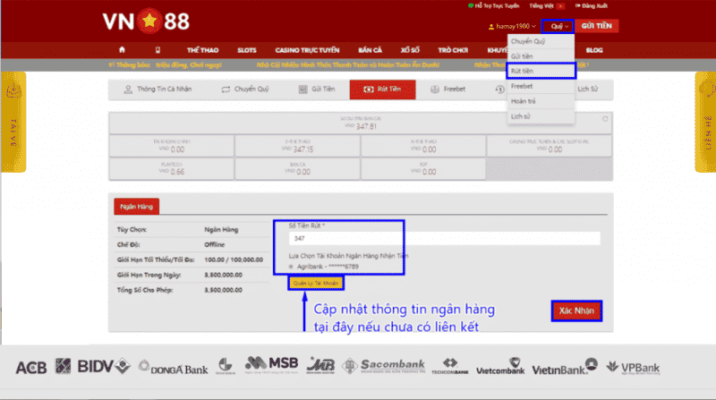Refresh the balance with the circular arrow icon
The image size is (716, 400).
coord(605,119)
